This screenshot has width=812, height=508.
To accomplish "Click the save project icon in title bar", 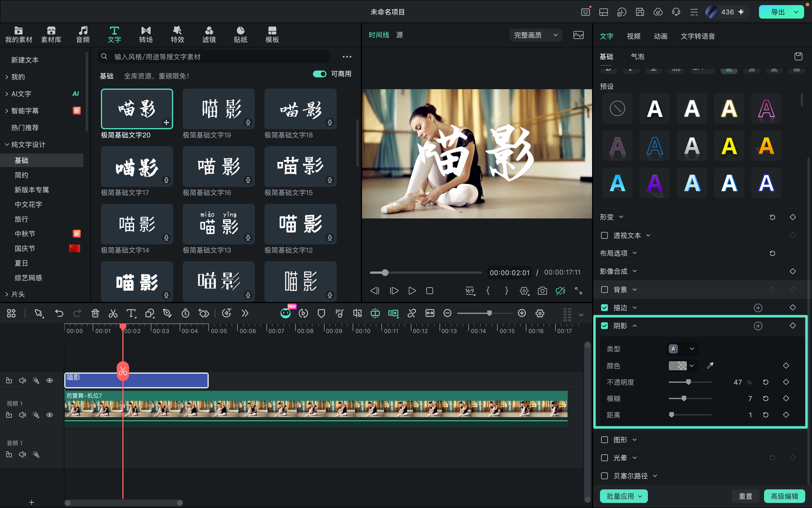I will tap(640, 12).
